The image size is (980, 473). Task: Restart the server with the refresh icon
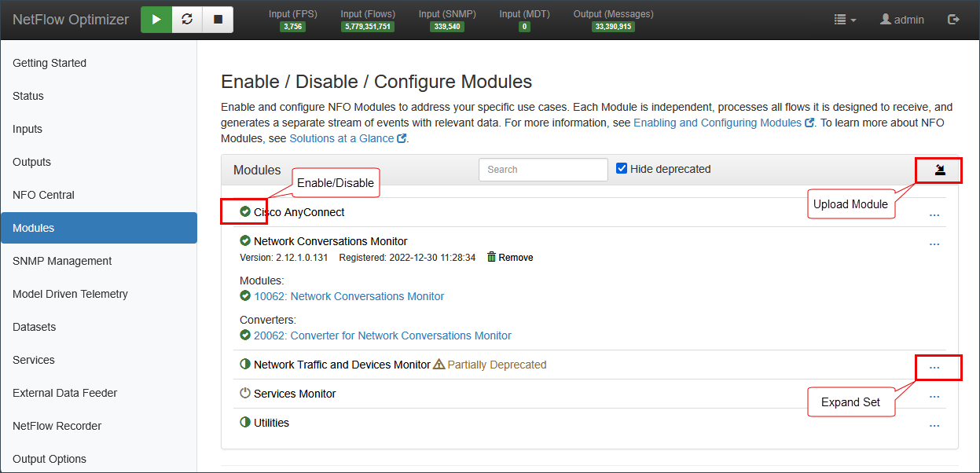point(187,20)
